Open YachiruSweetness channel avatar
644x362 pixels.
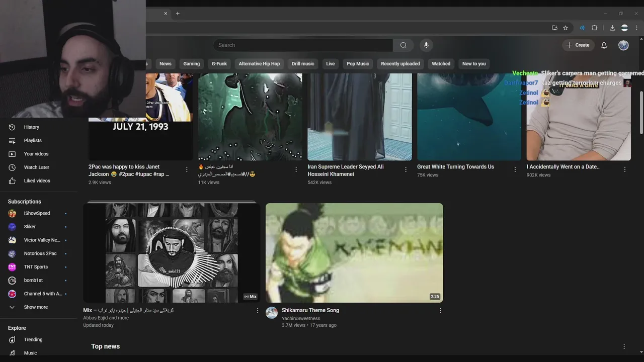tap(272, 313)
